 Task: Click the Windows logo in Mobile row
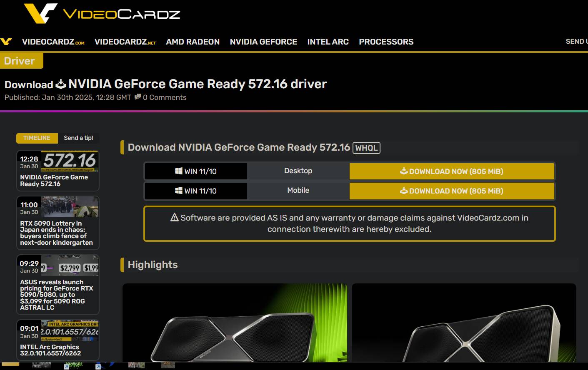179,191
